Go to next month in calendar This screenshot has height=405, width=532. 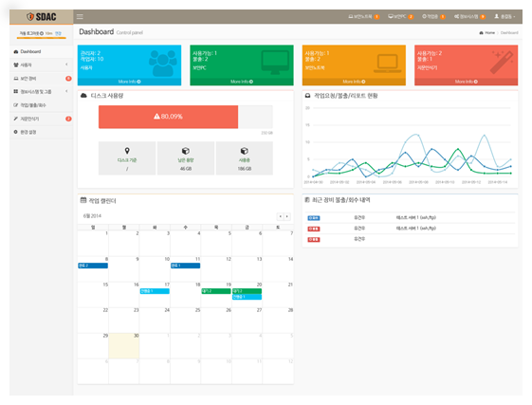click(x=287, y=216)
